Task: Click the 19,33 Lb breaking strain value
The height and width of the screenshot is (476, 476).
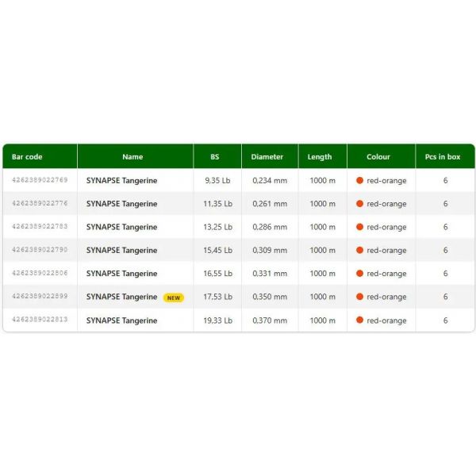Action: (x=217, y=321)
